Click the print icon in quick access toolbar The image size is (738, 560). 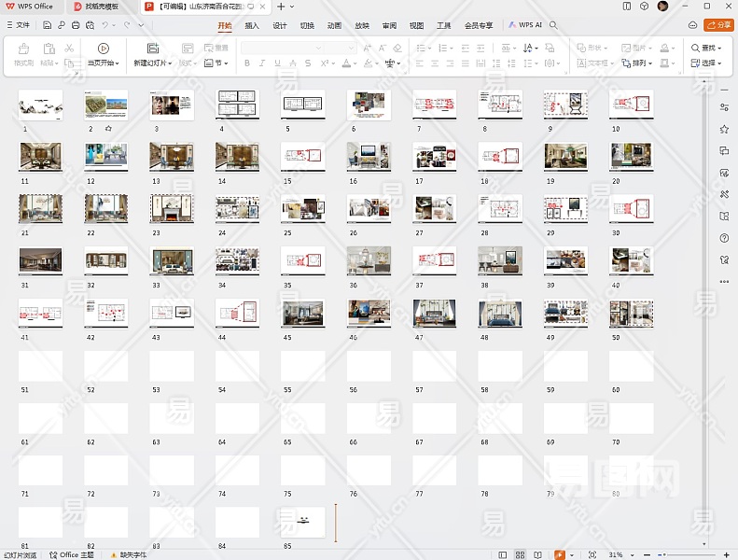point(74,25)
